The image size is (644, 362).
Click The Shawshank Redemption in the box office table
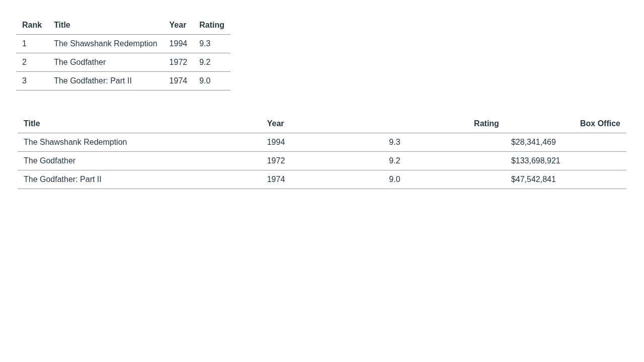(x=75, y=142)
